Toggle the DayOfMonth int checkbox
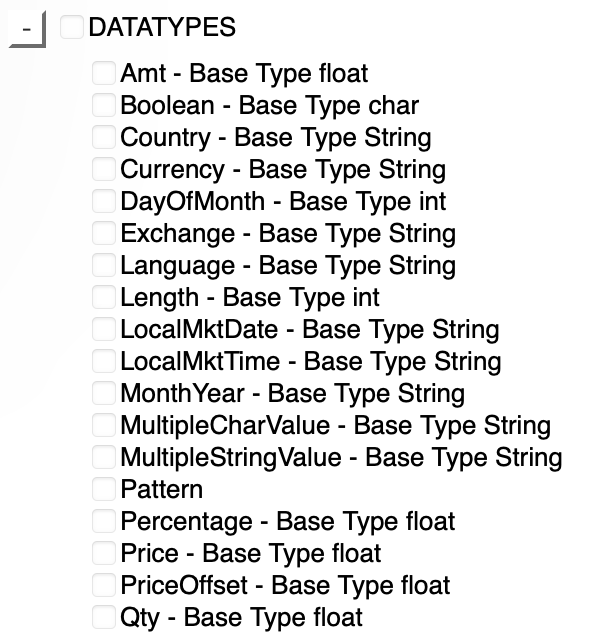604x632 pixels. click(x=104, y=201)
